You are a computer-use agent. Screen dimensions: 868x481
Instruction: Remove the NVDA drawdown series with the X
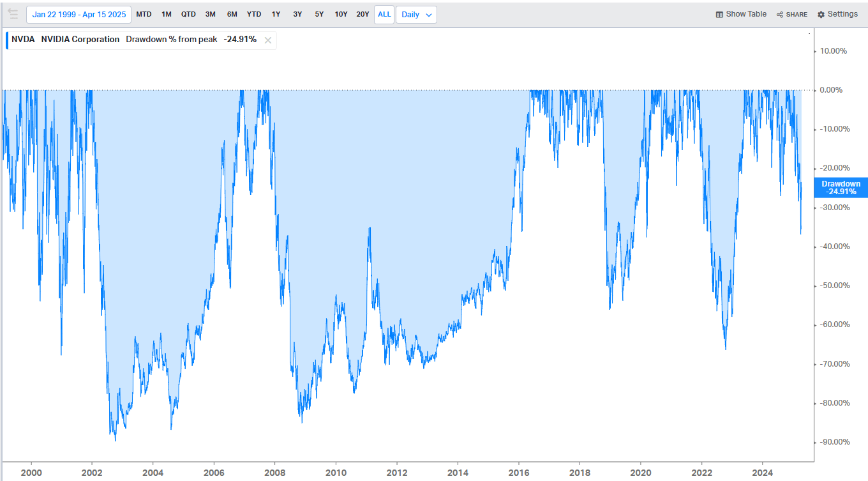pos(268,39)
